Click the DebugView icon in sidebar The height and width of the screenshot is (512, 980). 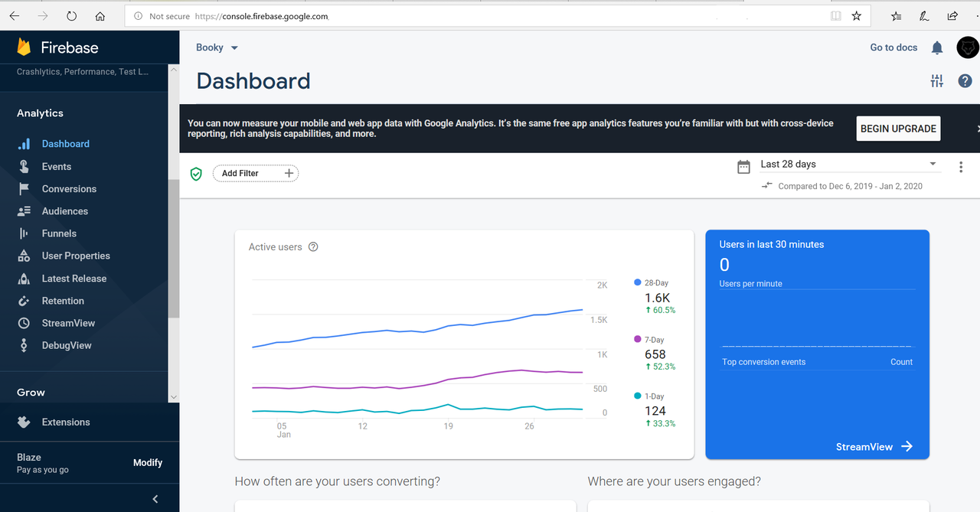click(x=24, y=345)
